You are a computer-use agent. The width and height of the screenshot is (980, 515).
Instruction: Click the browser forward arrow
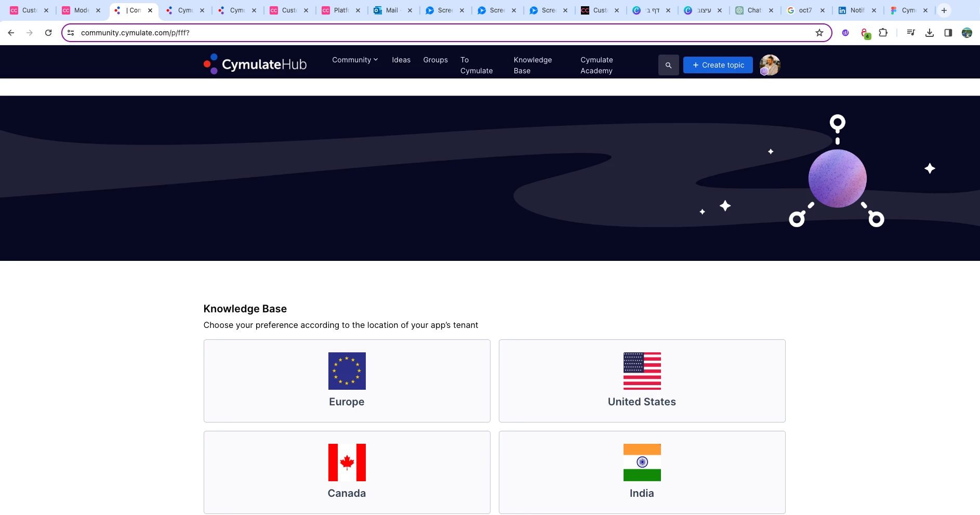(x=30, y=33)
